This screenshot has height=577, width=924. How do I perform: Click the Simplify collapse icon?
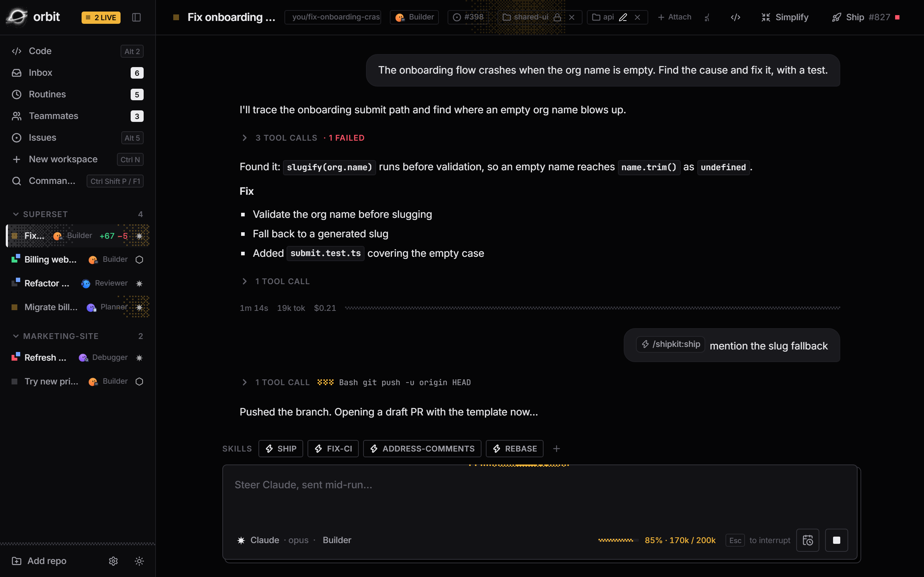[x=766, y=17]
